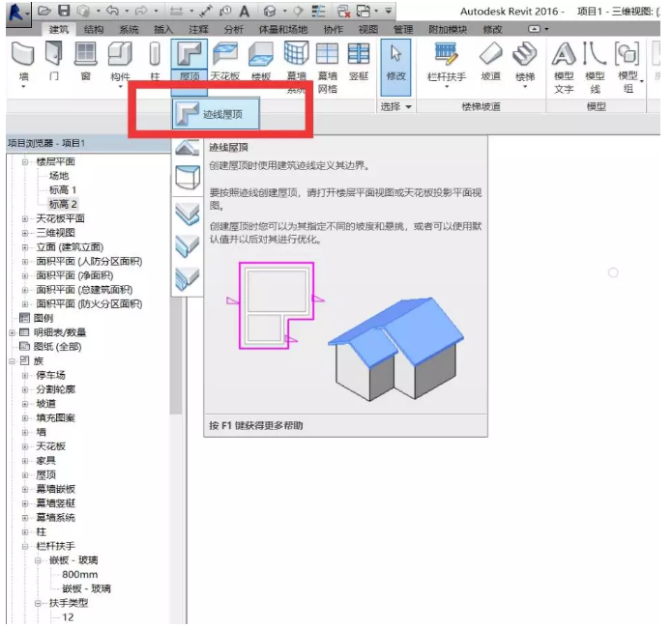Viewport: 672px width, 628px height.
Task: Click the close hidden windows icon
Action: click(x=343, y=11)
